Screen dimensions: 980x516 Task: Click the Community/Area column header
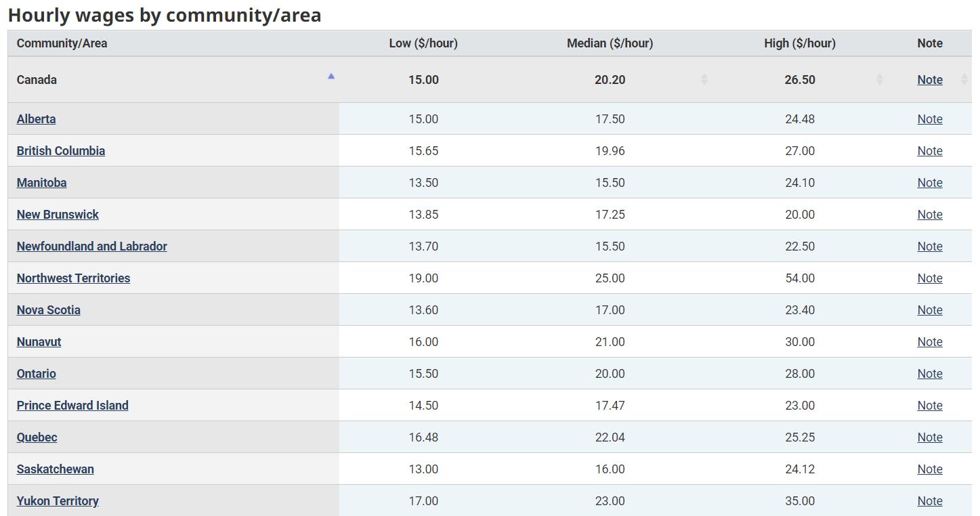(x=62, y=43)
